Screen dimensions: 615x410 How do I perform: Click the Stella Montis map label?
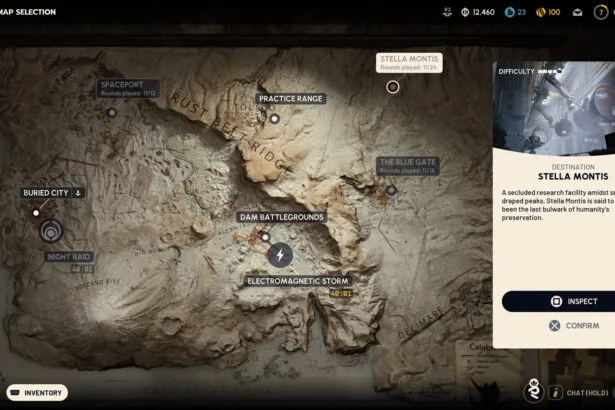coord(409,63)
